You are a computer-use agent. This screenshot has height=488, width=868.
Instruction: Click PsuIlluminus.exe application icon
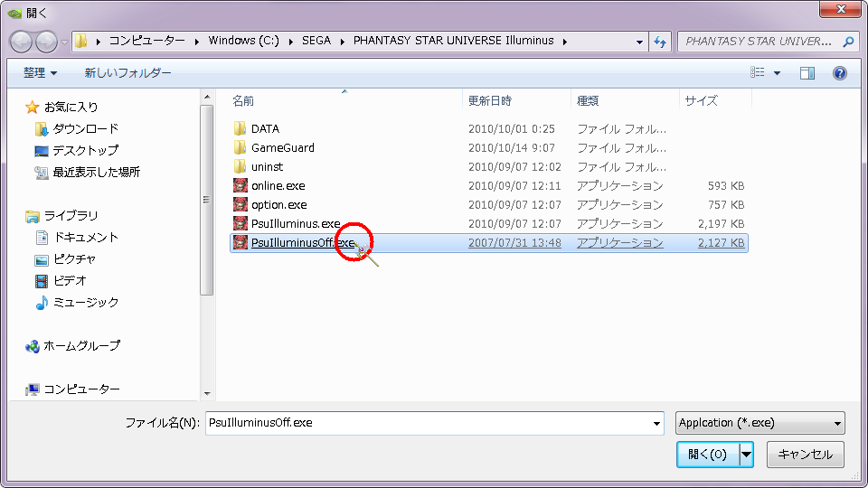click(x=241, y=223)
